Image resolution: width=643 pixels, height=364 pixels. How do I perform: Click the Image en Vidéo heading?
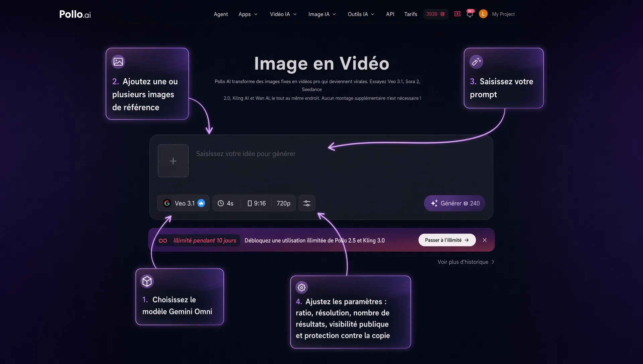point(321,63)
